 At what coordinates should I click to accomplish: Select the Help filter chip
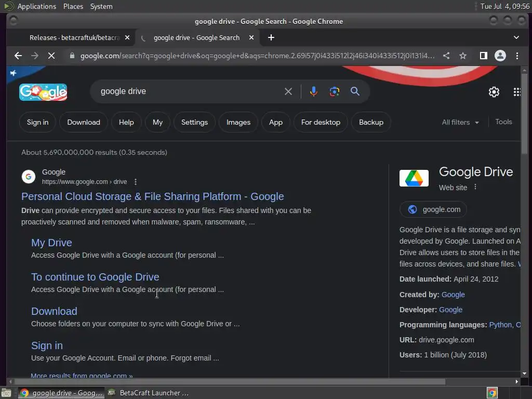click(126, 122)
